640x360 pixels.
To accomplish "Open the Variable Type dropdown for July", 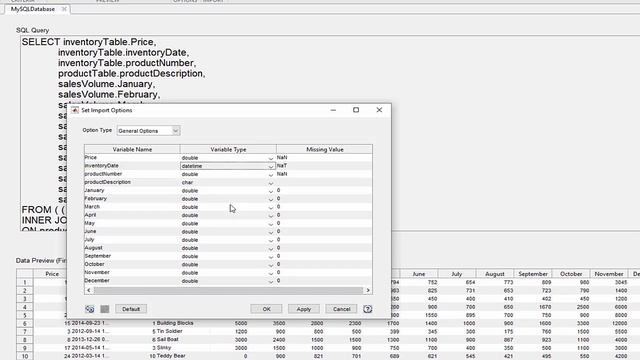I will click(x=270, y=240).
